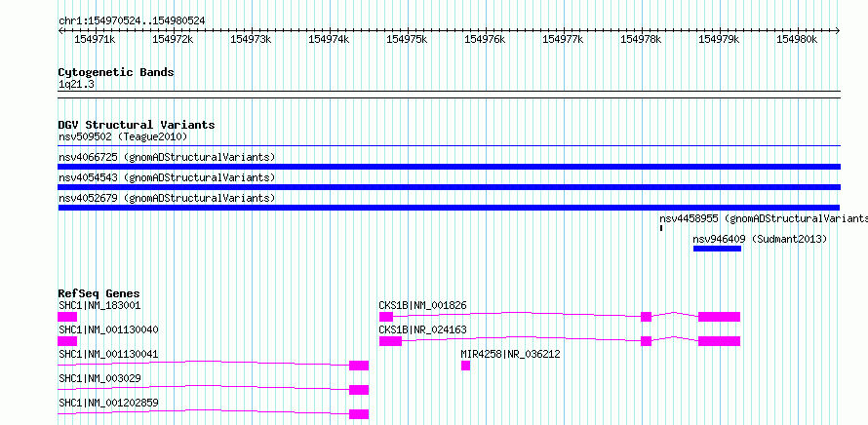Open nsv4054543 gnomAD variant label

(167, 177)
